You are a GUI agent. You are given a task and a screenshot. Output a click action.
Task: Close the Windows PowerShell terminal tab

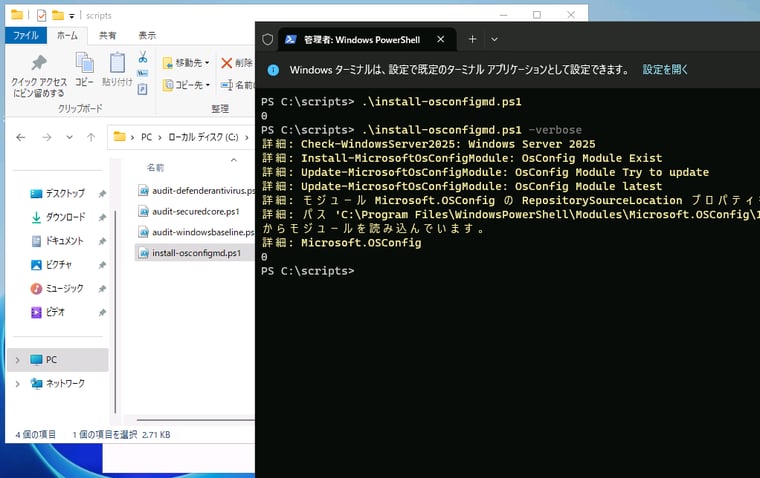coord(441,39)
